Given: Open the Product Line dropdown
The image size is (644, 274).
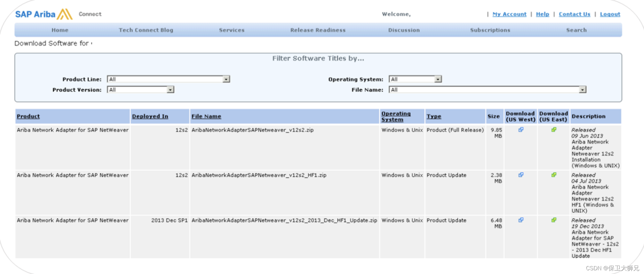Looking at the screenshot, I should [168, 79].
